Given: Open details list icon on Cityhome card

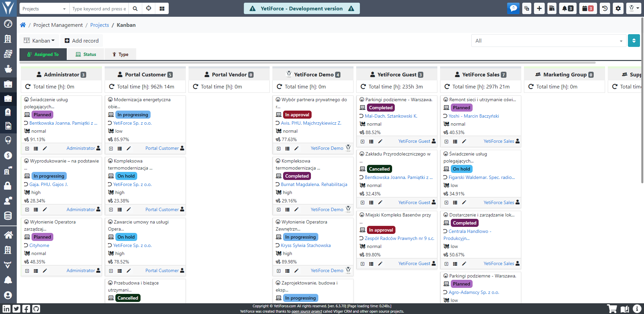Looking at the screenshot, I should [36, 271].
